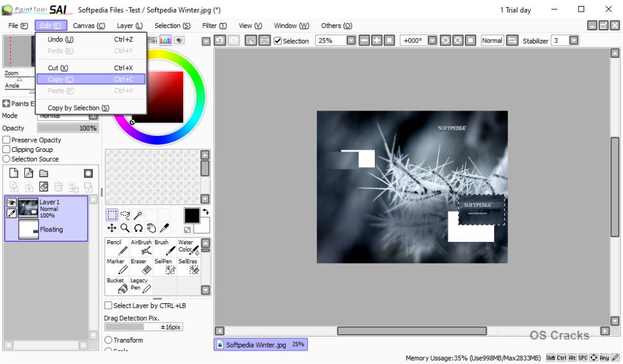Choose the Bucket fill tool

pyautogui.click(x=117, y=285)
